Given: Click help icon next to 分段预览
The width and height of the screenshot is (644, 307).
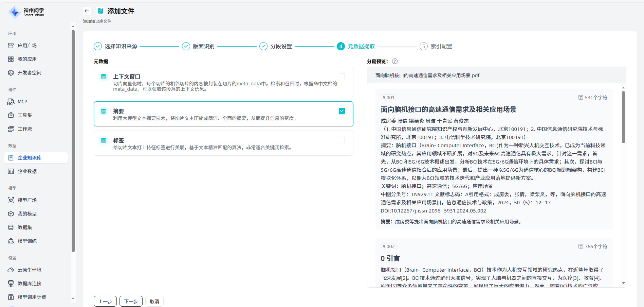Looking at the screenshot, I should click(x=394, y=62).
